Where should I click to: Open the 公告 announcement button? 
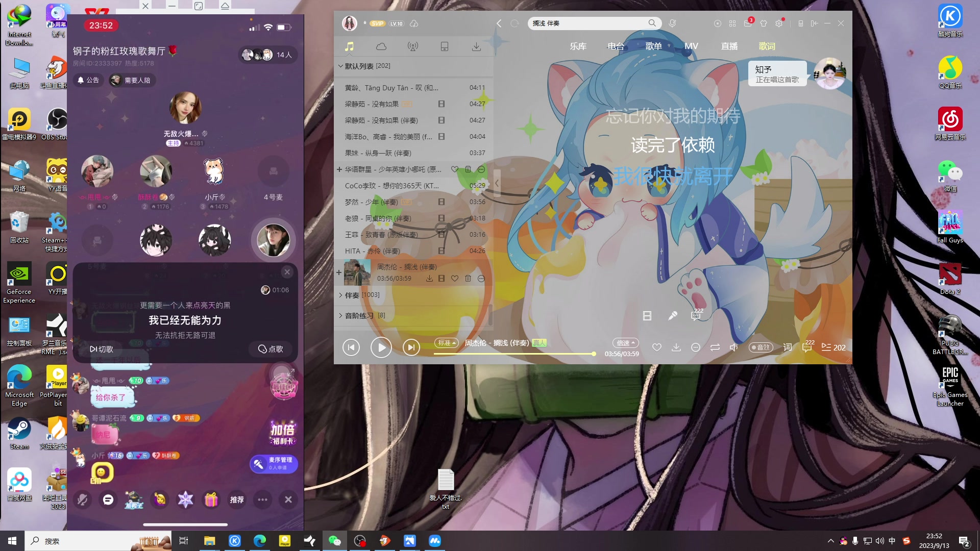coord(88,80)
